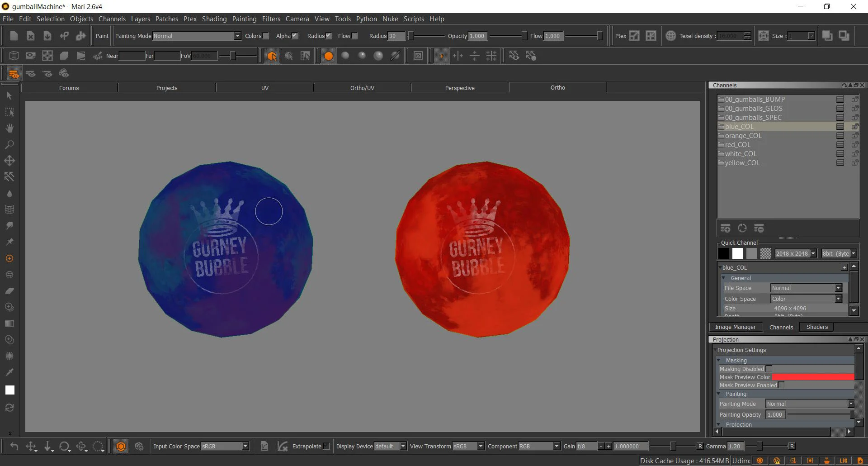Click the globe icon next to Texel density
This screenshot has width=868, height=466.
(671, 36)
